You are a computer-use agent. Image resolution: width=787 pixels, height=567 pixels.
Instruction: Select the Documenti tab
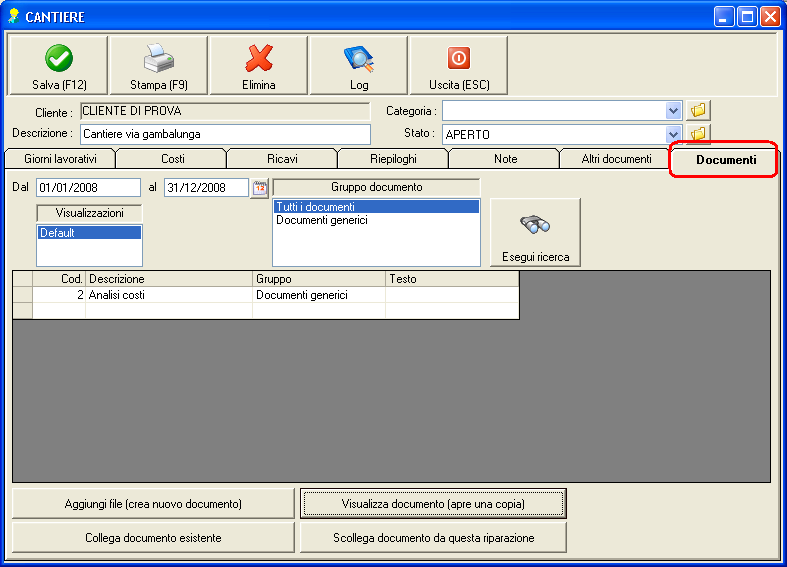726,160
